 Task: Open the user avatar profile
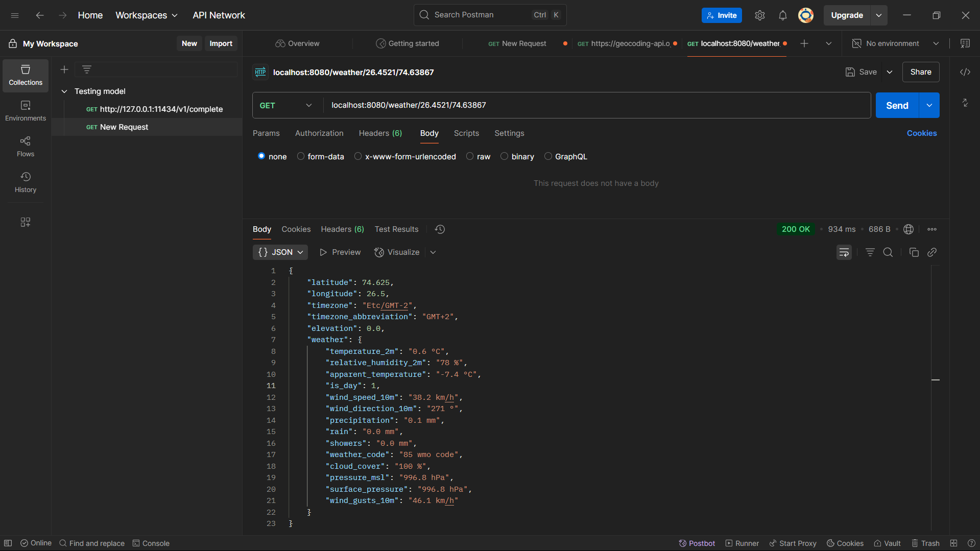tap(806, 15)
